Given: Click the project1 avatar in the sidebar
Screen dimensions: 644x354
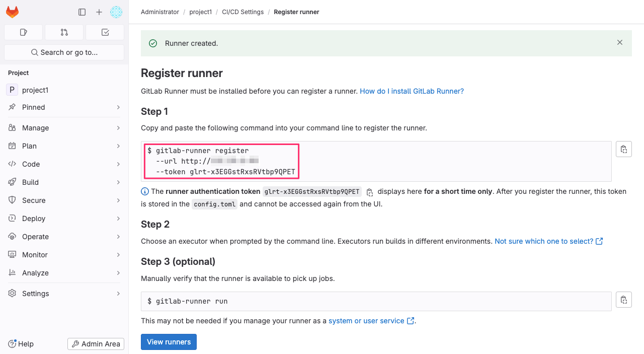Looking at the screenshot, I should point(12,90).
